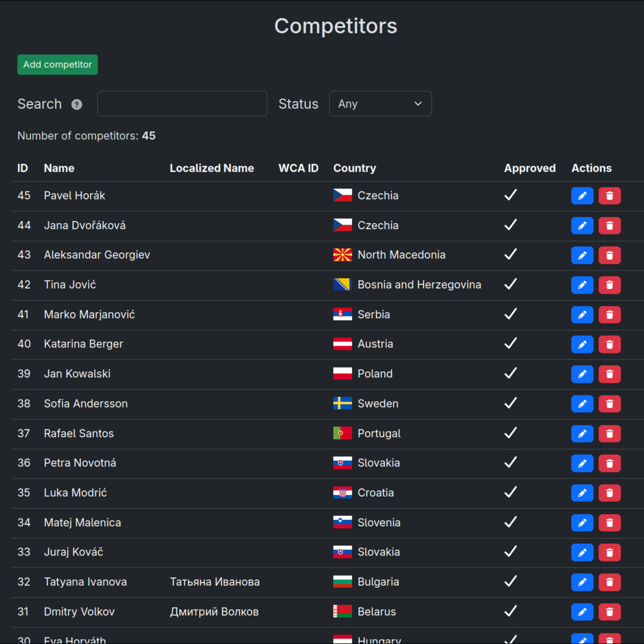Edit competitor Pavel Horák
The width and height of the screenshot is (644, 644).
582,196
